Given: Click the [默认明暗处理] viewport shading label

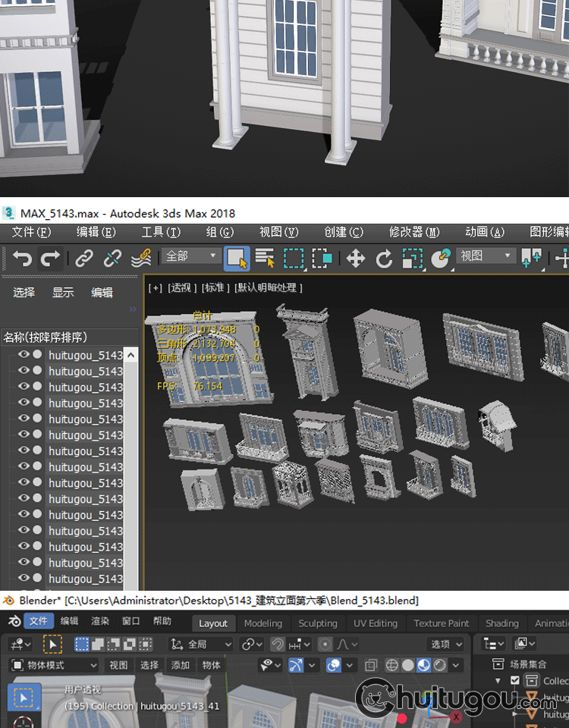Looking at the screenshot, I should point(269,287).
